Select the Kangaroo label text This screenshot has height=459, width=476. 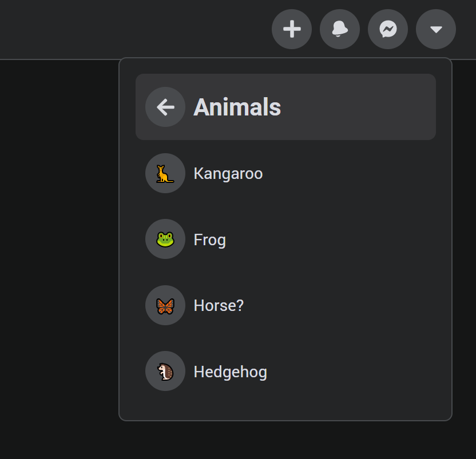(228, 173)
